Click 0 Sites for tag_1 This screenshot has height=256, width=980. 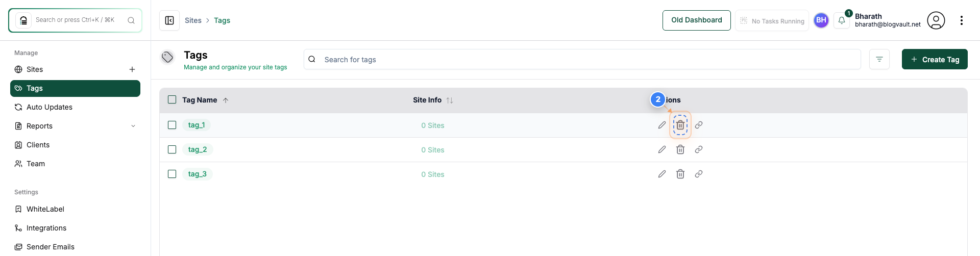pyautogui.click(x=433, y=125)
